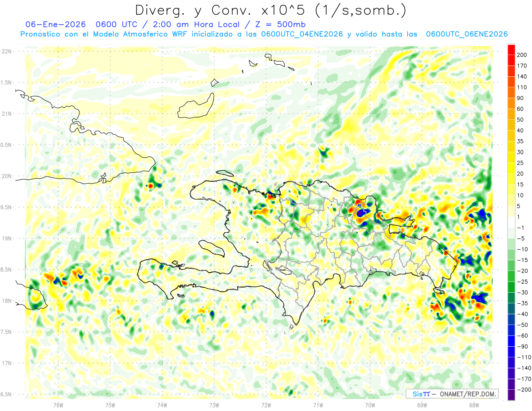
Task: Select the 75W longitude label
Action: [110, 405]
